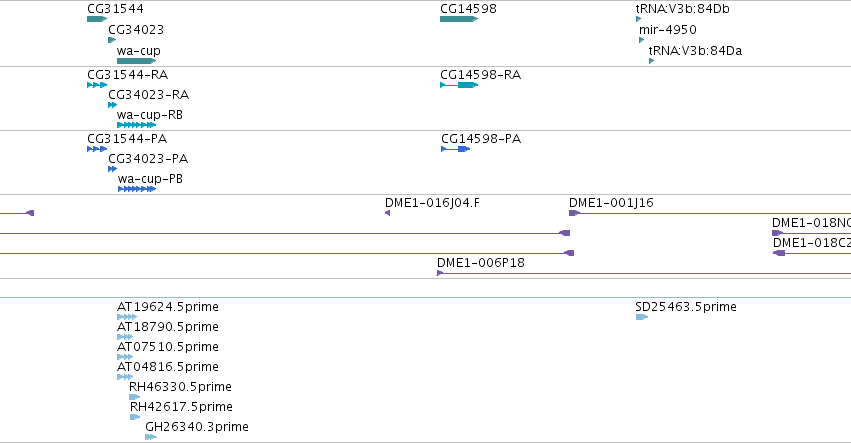Select the CG31544 gene glyph
Screen dimensions: 851x443
[x=97, y=19]
